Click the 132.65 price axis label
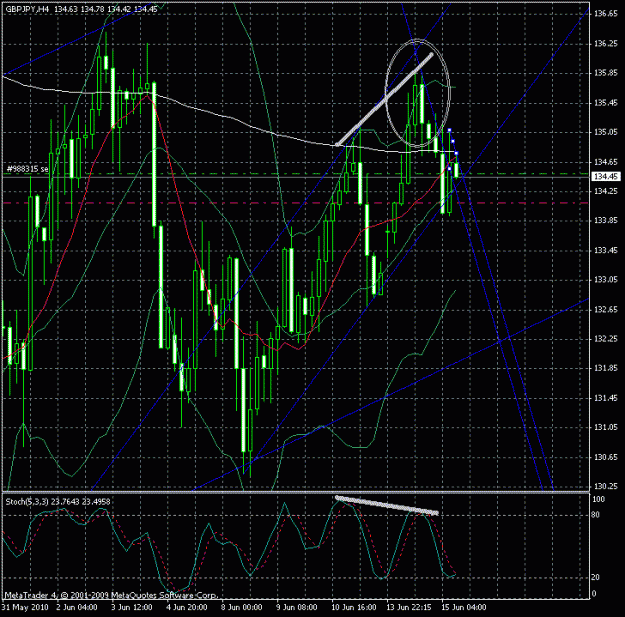The image size is (625, 617). pyautogui.click(x=605, y=310)
